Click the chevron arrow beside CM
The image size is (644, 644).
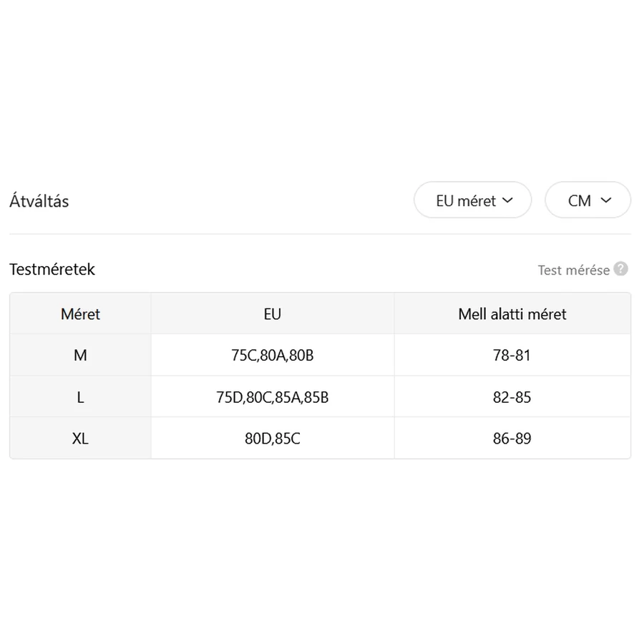tap(606, 200)
